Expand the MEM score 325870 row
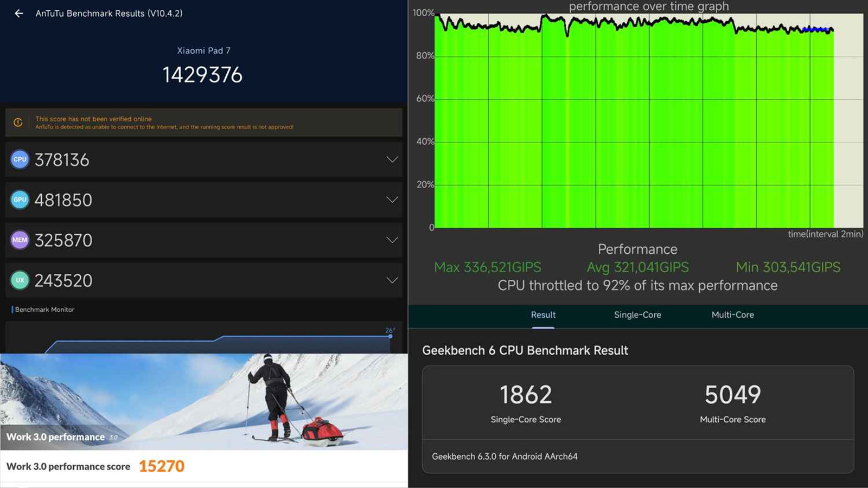Viewport: 868px width, 488px height. pos(392,240)
